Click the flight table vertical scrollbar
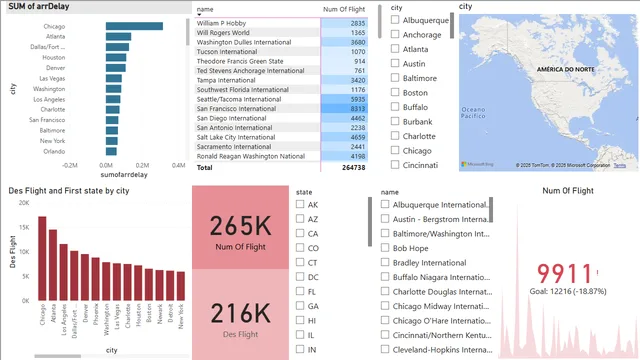Viewport: 640px width, 360px height. click(380, 21)
